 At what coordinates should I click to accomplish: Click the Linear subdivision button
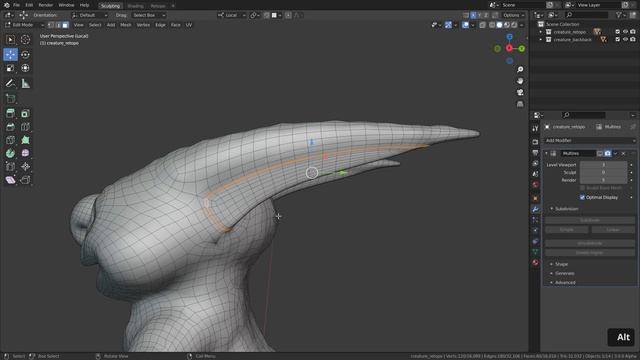point(613,230)
